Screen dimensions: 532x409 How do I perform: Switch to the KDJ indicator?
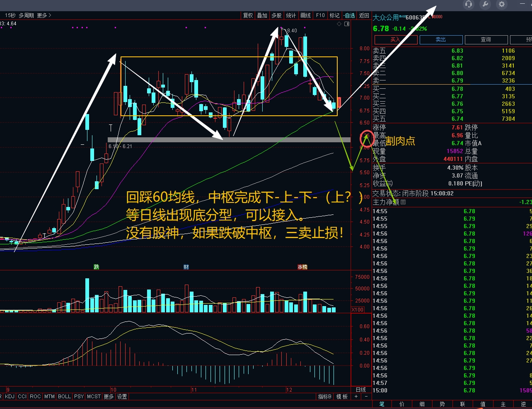(10, 397)
